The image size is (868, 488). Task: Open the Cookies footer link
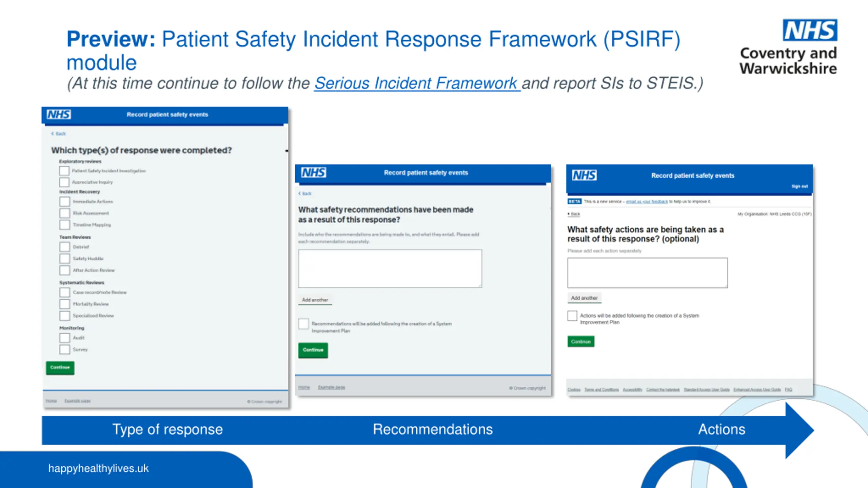574,389
